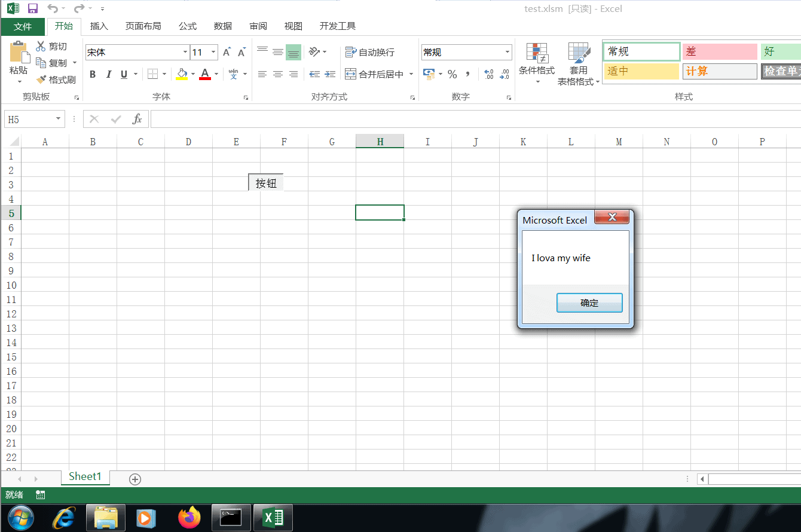801x532 pixels.
Task: Switch to the 数据 tab
Action: coord(223,26)
